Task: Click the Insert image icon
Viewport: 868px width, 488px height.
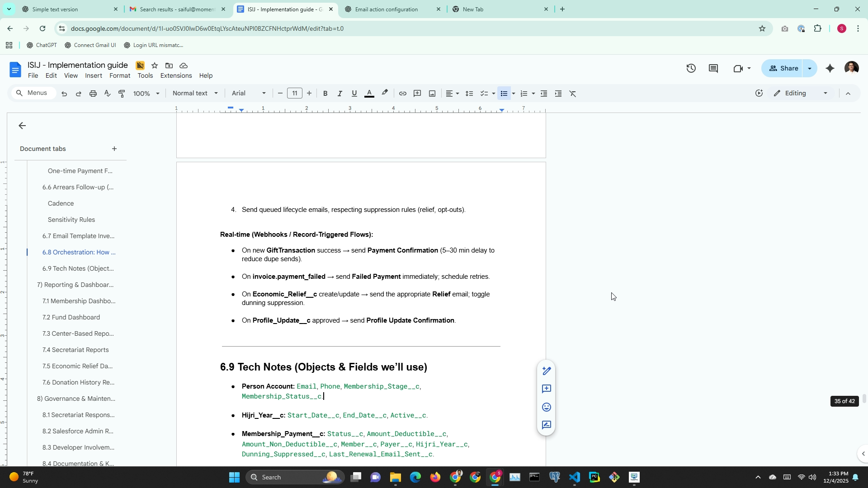Action: click(432, 94)
